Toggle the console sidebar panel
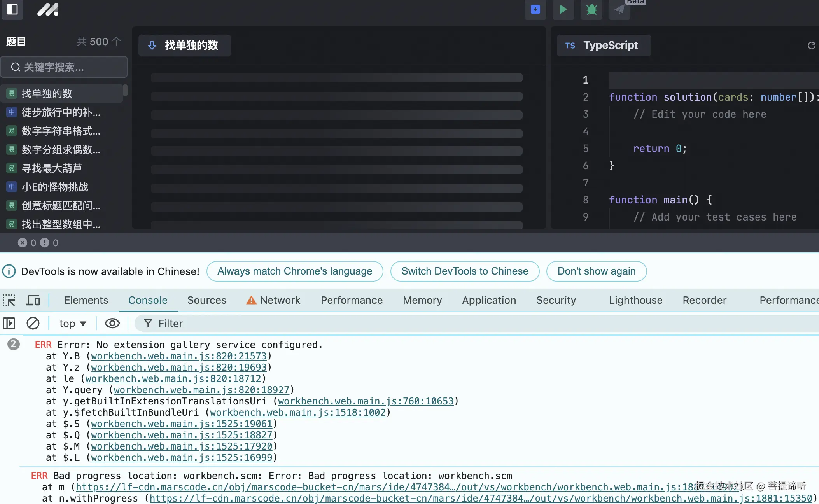819x504 pixels. (9, 323)
